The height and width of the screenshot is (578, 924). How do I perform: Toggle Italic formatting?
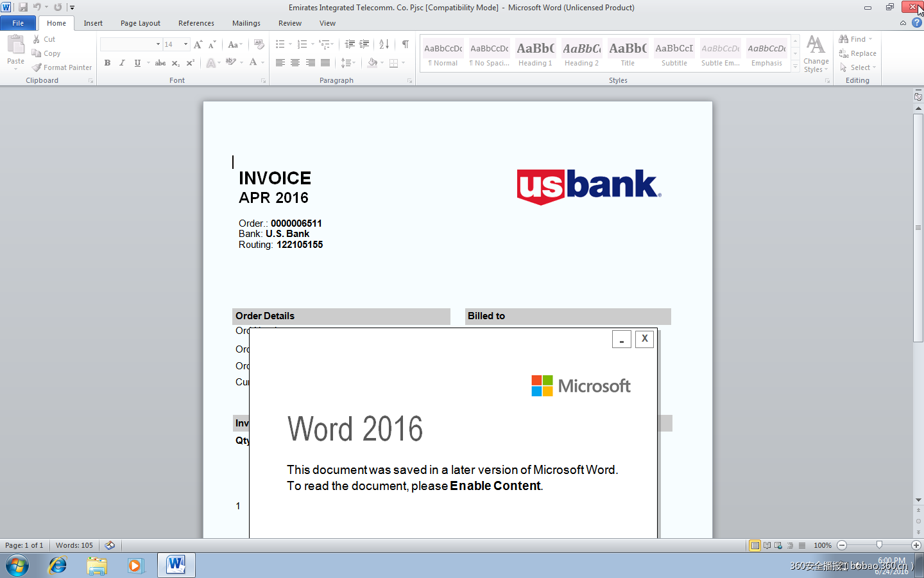pos(122,63)
